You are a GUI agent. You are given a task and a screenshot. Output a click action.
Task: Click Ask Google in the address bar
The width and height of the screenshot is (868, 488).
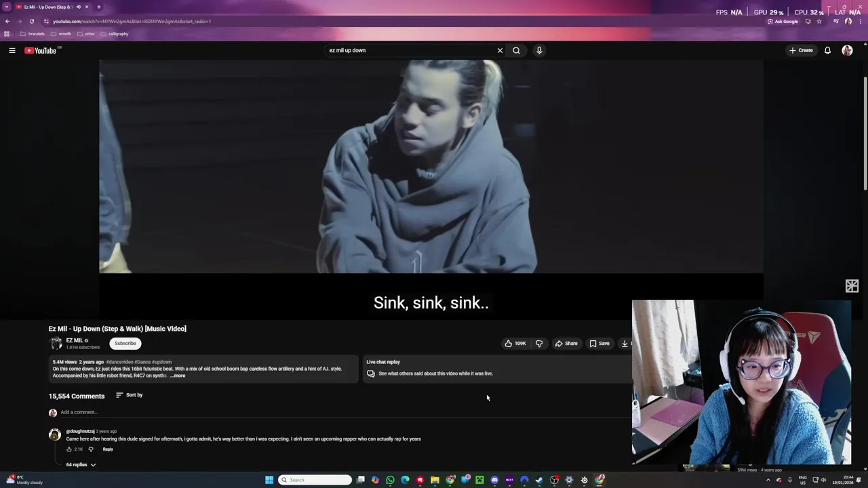pyautogui.click(x=783, y=21)
